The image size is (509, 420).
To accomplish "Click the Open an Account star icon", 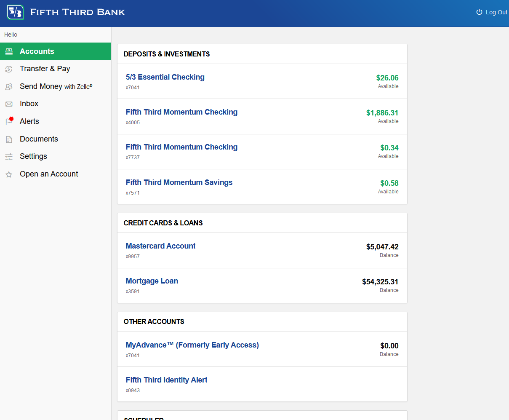I will pos(9,174).
